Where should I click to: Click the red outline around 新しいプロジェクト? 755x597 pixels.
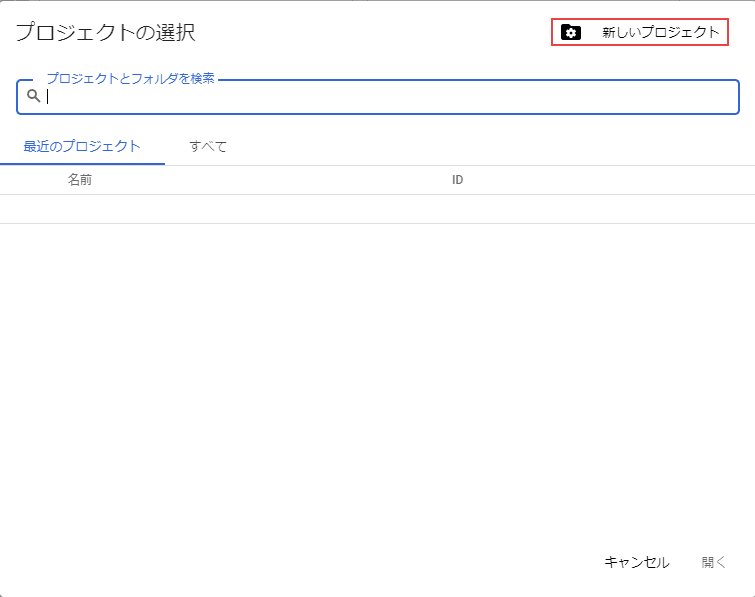640,20
